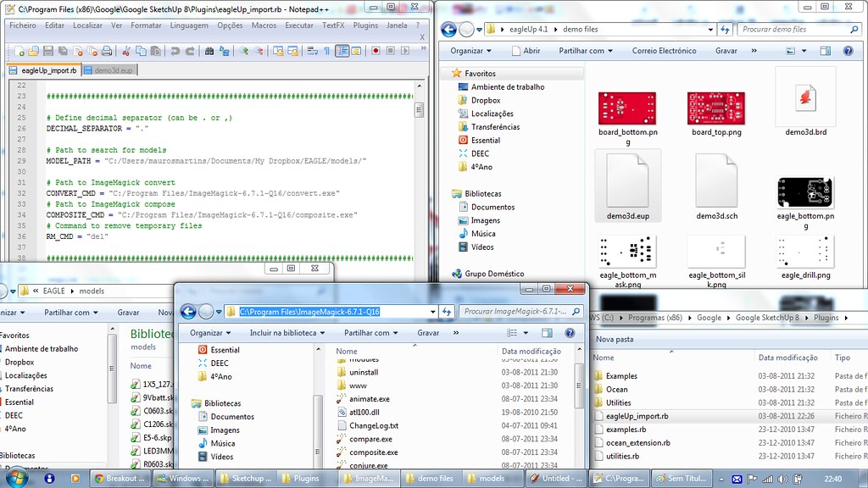The image size is (868, 488).
Task: Open Organizar dropdown in demo files window
Action: 470,50
